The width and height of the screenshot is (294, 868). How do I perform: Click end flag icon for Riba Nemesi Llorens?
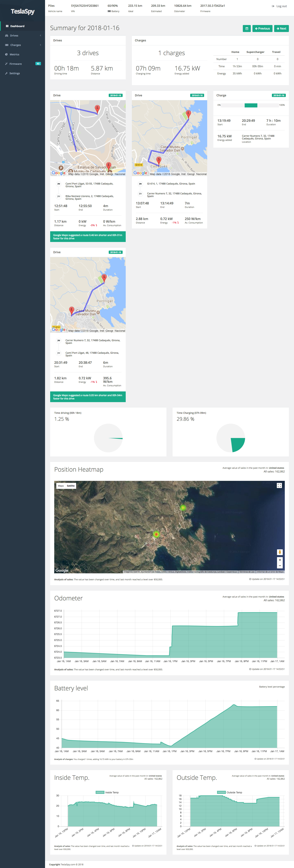coord(59,196)
